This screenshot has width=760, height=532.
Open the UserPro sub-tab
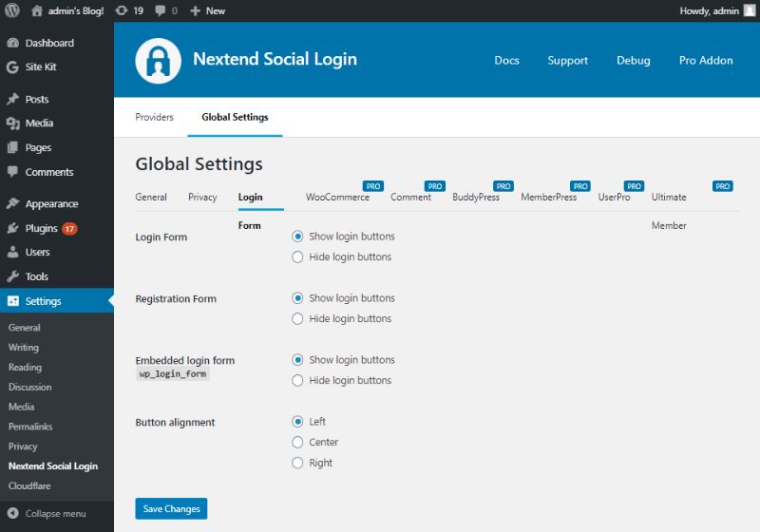[614, 197]
